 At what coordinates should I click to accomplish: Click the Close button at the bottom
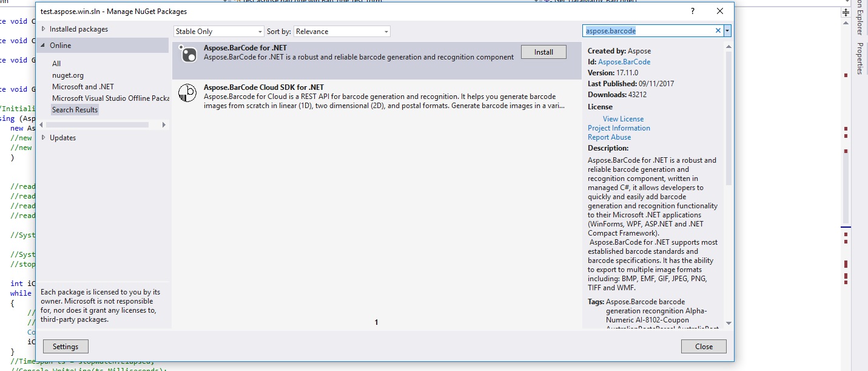(704, 347)
